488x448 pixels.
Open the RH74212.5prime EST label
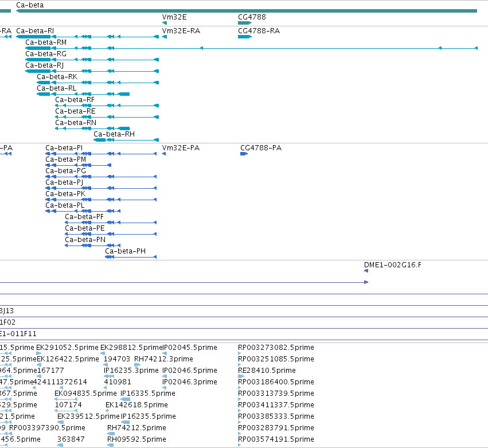pyautogui.click(x=136, y=428)
